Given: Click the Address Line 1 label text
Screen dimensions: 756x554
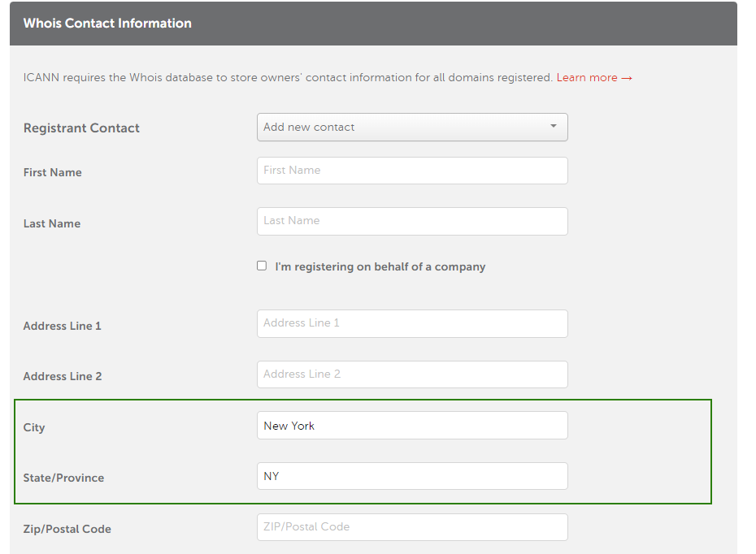Looking at the screenshot, I should point(63,326).
